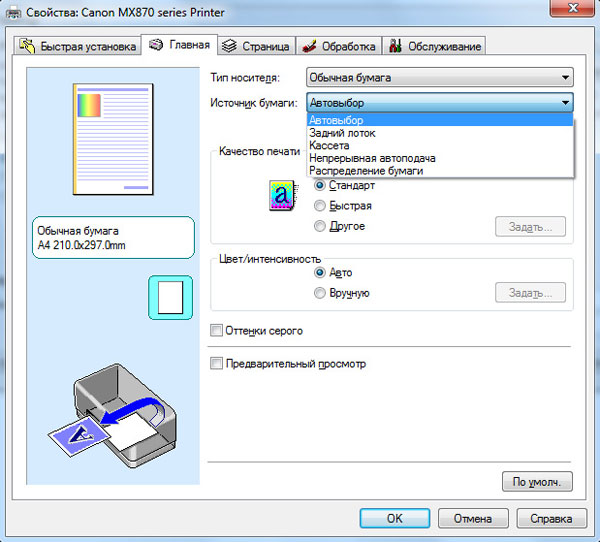Switch to the Главная tab

click(x=179, y=45)
